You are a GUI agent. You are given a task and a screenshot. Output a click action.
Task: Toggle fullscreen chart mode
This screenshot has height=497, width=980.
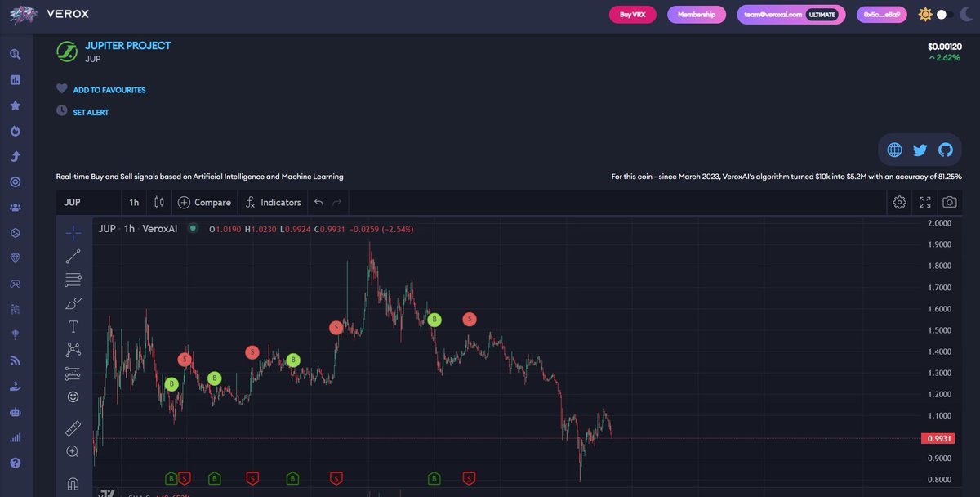coord(924,202)
